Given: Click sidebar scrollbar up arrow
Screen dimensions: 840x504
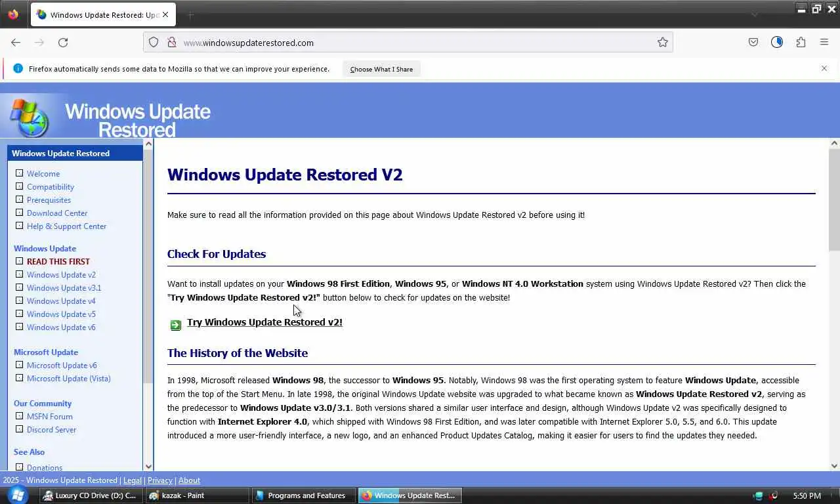Looking at the screenshot, I should (x=148, y=144).
